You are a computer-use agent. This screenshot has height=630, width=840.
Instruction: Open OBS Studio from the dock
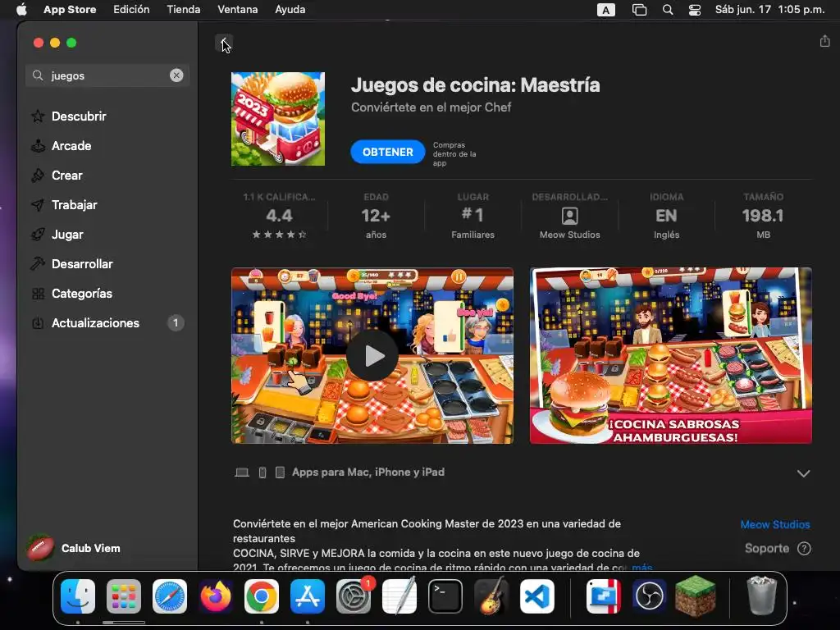(x=650, y=596)
